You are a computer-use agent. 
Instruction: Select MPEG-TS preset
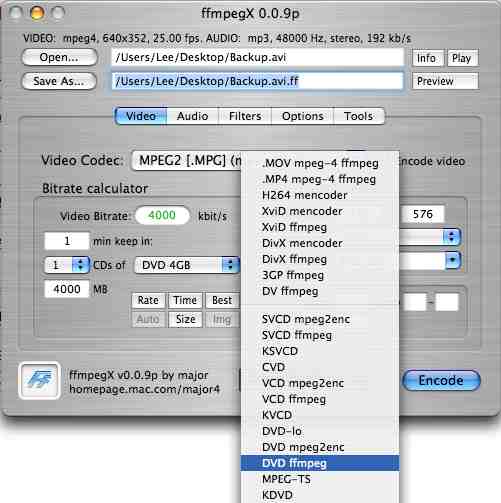pyautogui.click(x=320, y=479)
